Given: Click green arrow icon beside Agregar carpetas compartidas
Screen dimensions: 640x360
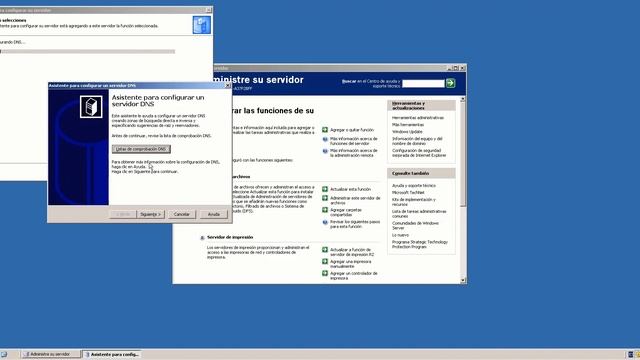Looking at the screenshot, I should pos(325,210).
